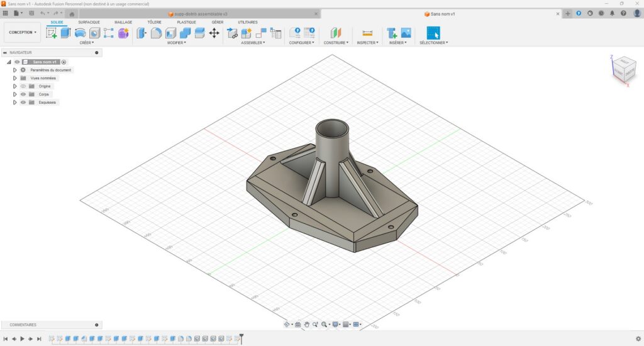The width and height of the screenshot is (644, 346).
Task: Toggle visibility eye for Corps folder
Action: 23,94
